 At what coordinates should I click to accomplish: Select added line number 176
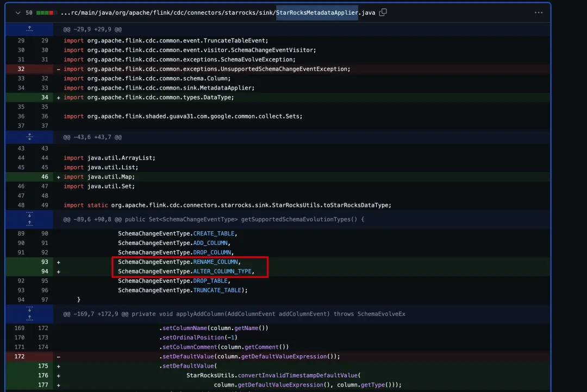(43, 375)
